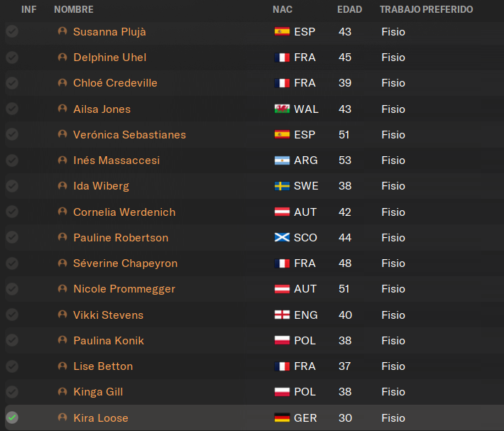Sort staff by the NOMBRE column header
Screen dimensions: 504x431
coord(74,9)
